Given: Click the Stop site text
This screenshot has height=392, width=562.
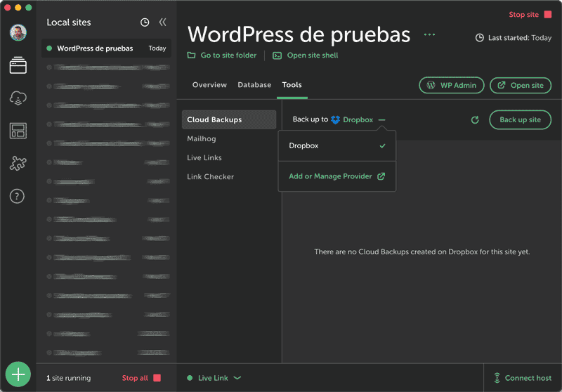Looking at the screenshot, I should click(523, 15).
